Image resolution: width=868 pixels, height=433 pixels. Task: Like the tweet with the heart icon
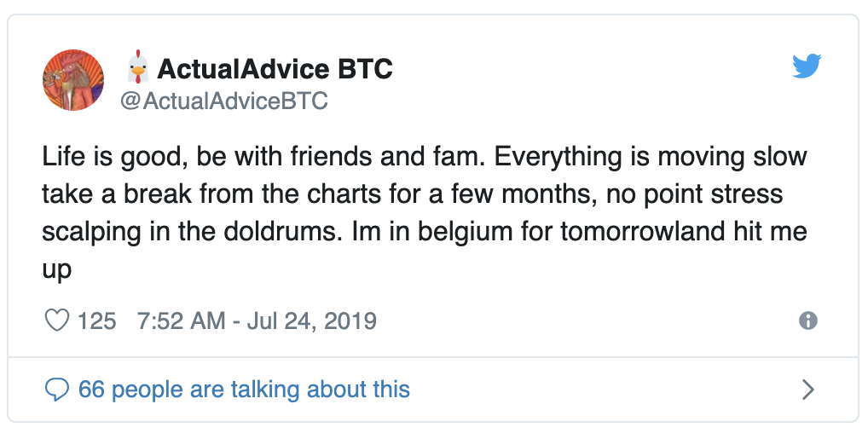(x=56, y=321)
